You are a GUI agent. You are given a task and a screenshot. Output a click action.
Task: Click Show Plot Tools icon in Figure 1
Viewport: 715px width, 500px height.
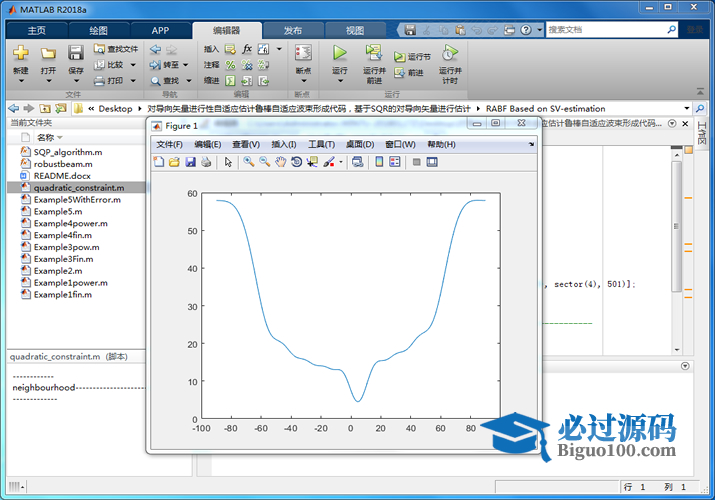pyautogui.click(x=432, y=162)
